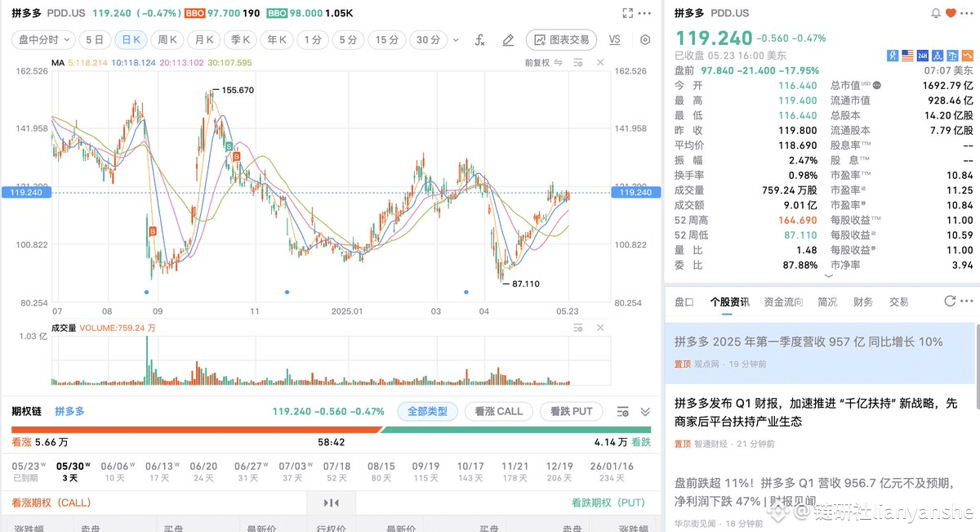980x532 pixels.
Task: Click the strike price center toggle icon
Action: coord(331,503)
